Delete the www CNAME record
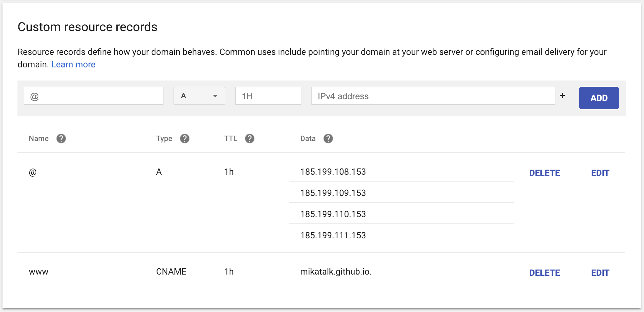Image resolution: width=644 pixels, height=312 pixels. (x=544, y=273)
